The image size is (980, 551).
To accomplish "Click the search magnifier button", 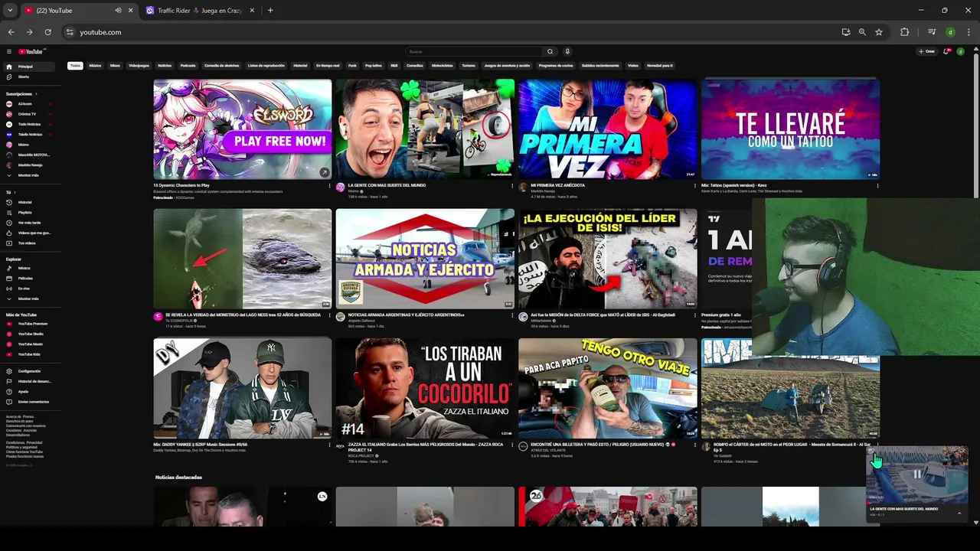I will pyautogui.click(x=550, y=51).
